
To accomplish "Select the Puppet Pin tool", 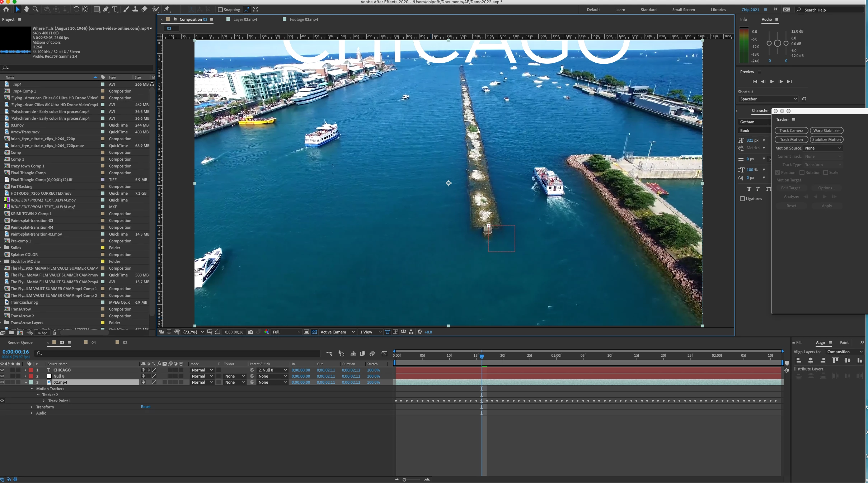I will point(167,9).
